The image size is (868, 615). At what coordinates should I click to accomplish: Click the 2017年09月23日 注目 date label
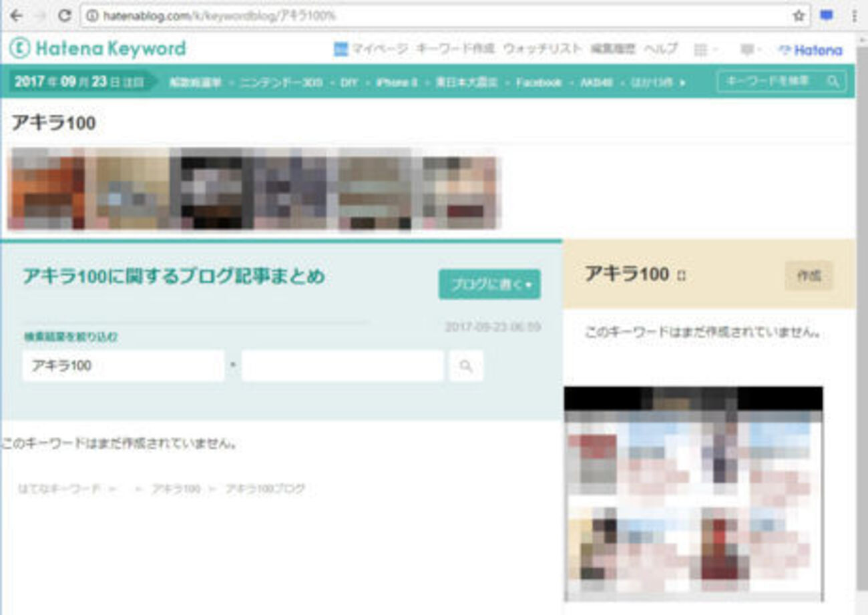[79, 82]
